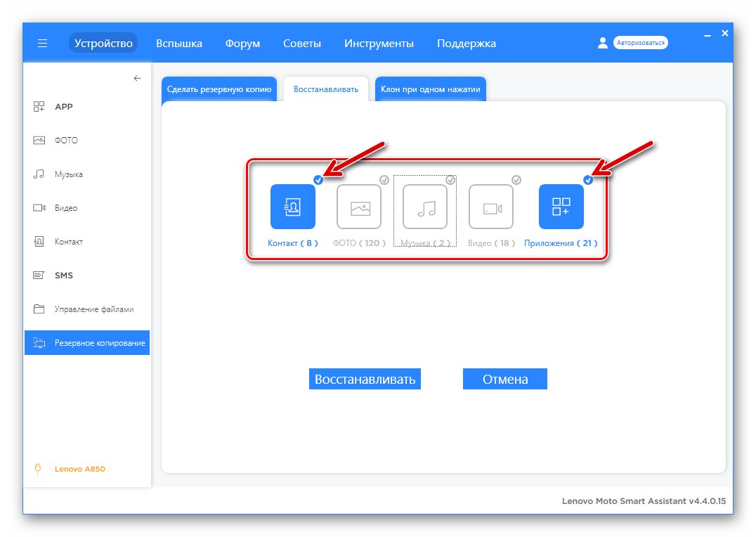
Task: Open the hamburger menu icon
Action: pos(42,44)
